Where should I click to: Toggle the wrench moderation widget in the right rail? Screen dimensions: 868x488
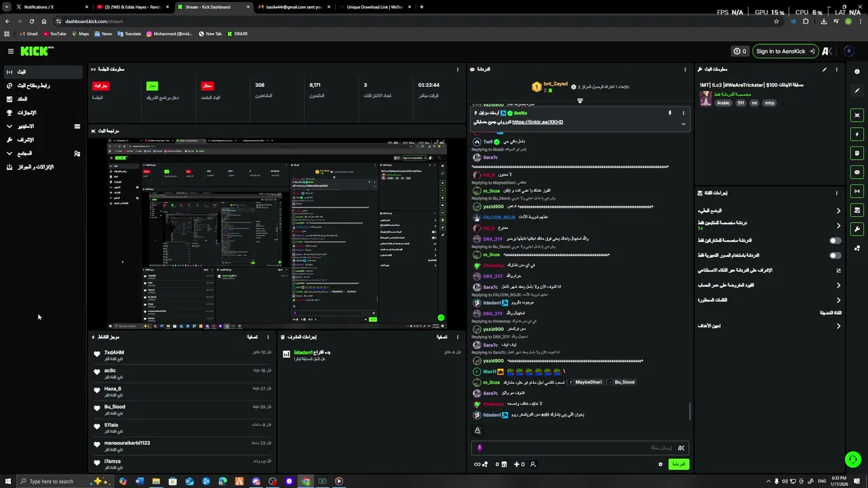click(x=857, y=229)
